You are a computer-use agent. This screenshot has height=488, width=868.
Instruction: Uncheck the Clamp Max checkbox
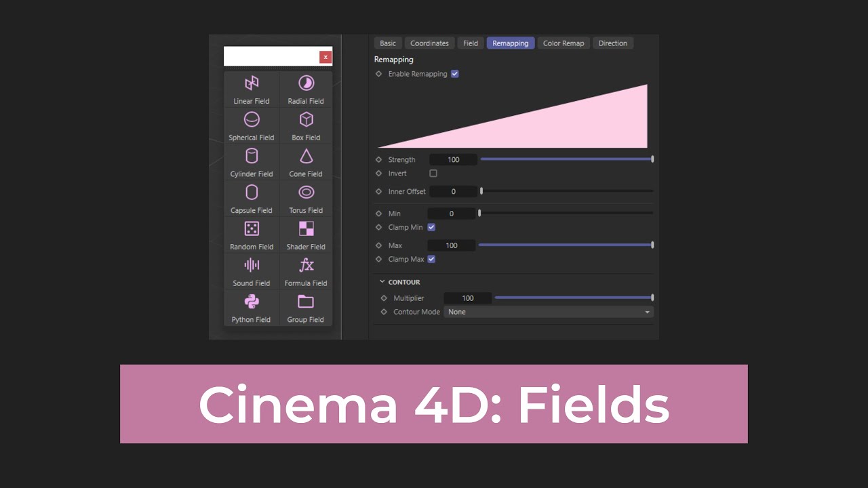pos(431,259)
